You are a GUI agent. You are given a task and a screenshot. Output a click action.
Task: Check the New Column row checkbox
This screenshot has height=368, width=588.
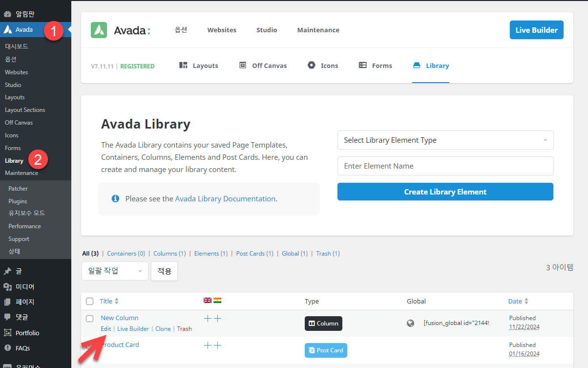(x=89, y=319)
